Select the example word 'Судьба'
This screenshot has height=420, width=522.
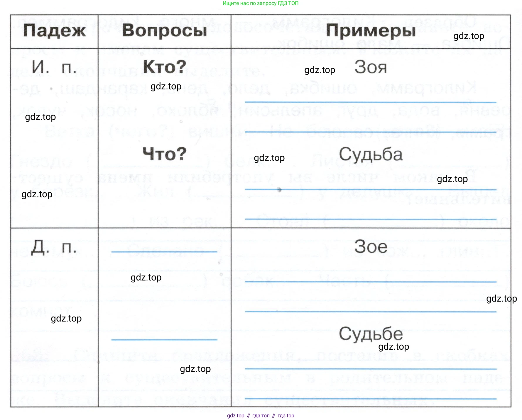pyautogui.click(x=371, y=154)
